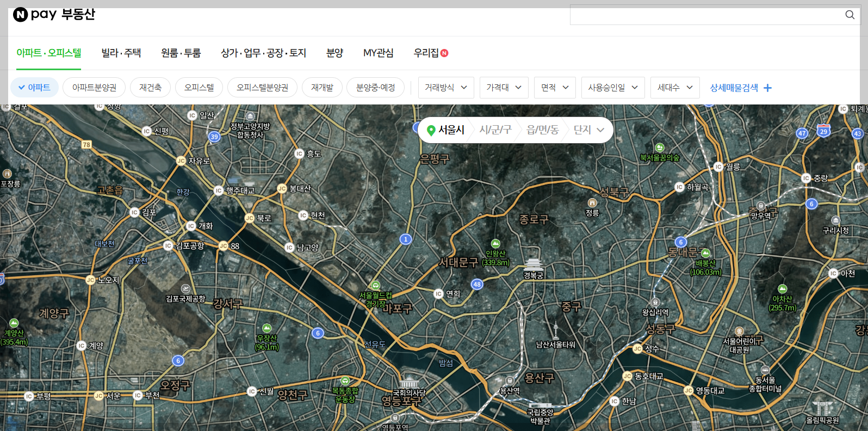Click the 국립중앙박물관 museum icon
The image size is (868, 431).
[541, 405]
